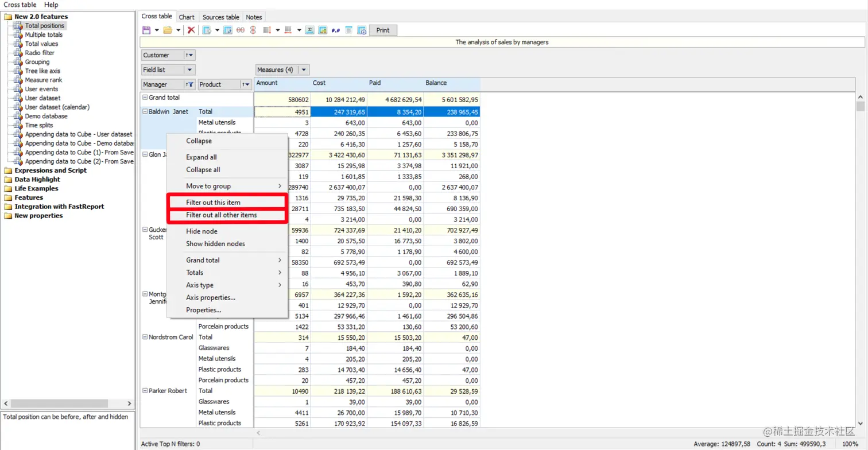The height and width of the screenshot is (450, 868).
Task: Click the grid info toolbar icon
Action: coord(362,30)
